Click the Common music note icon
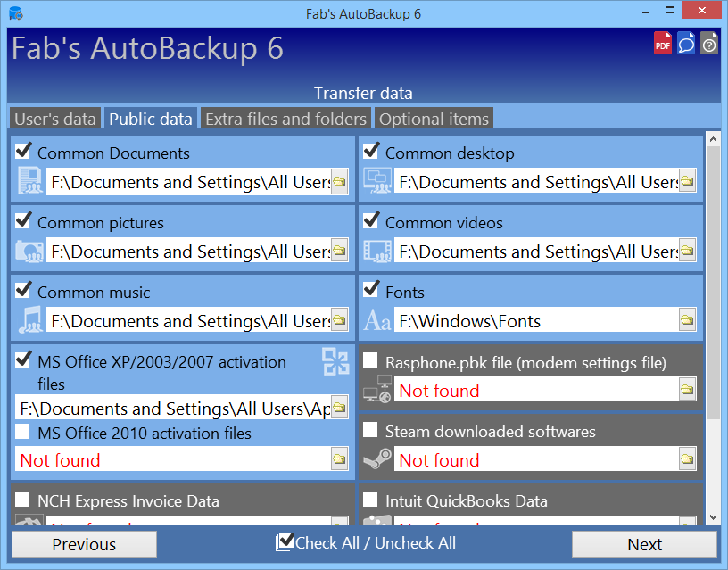The image size is (728, 570). pos(30,320)
